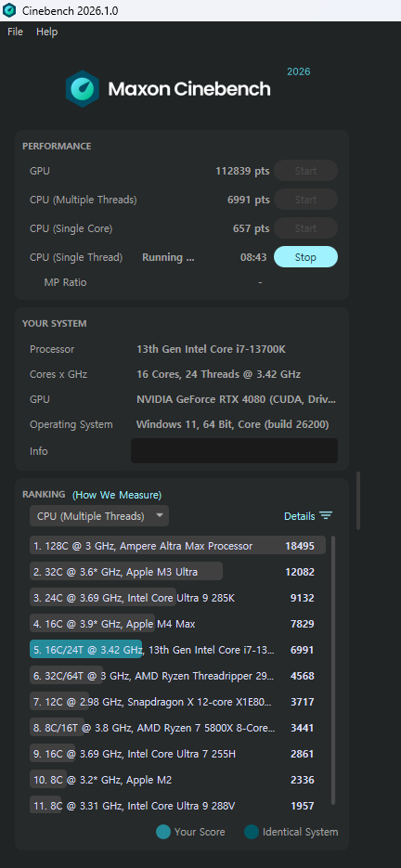Image resolution: width=401 pixels, height=868 pixels.
Task: Open the CPU (Multiple Threads) ranking dropdown
Action: [x=99, y=516]
